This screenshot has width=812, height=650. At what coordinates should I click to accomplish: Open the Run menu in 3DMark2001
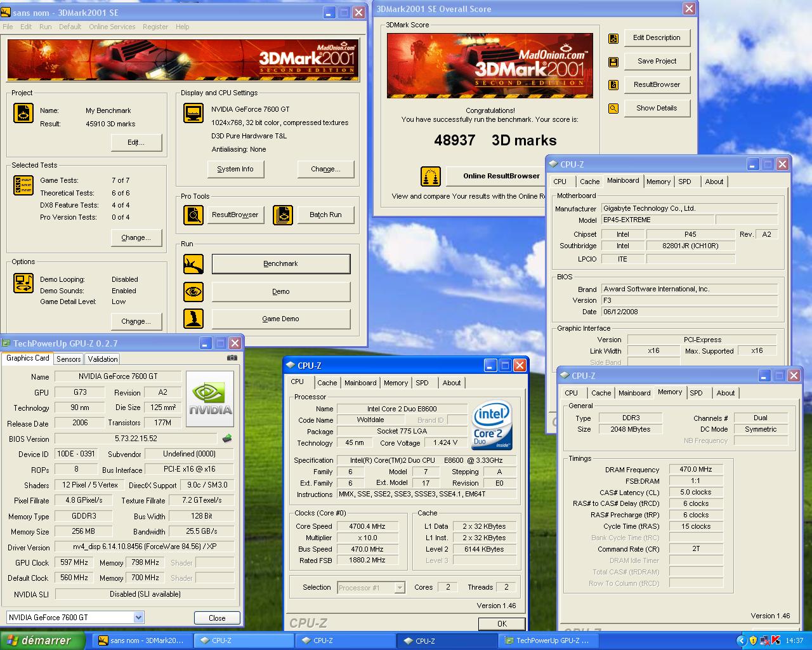(45, 27)
